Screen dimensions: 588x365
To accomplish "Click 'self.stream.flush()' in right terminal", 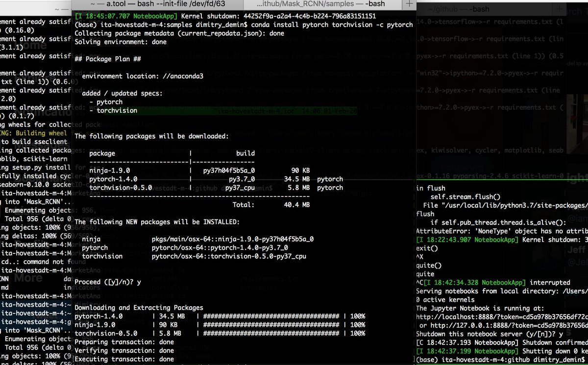I will click(465, 196).
